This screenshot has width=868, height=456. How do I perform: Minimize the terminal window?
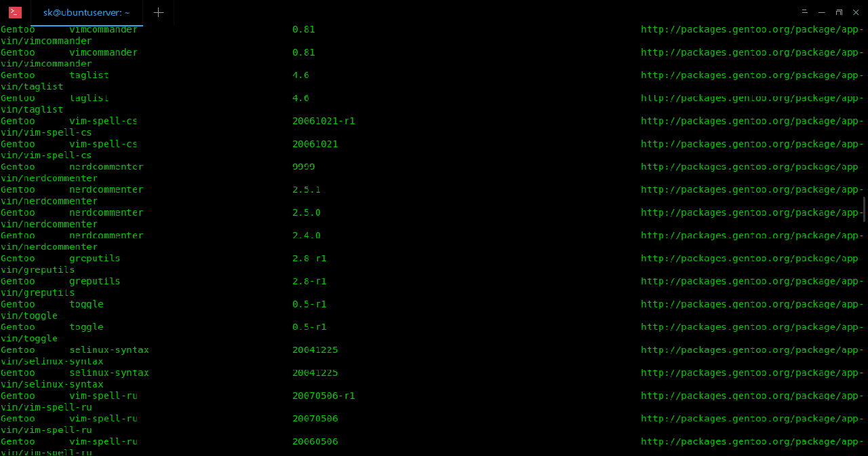pos(822,12)
